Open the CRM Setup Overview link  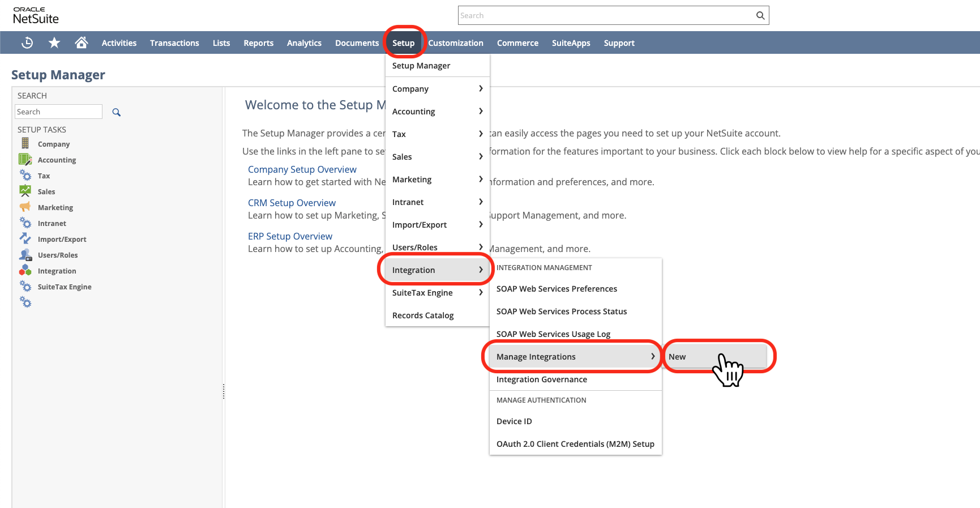[292, 203]
